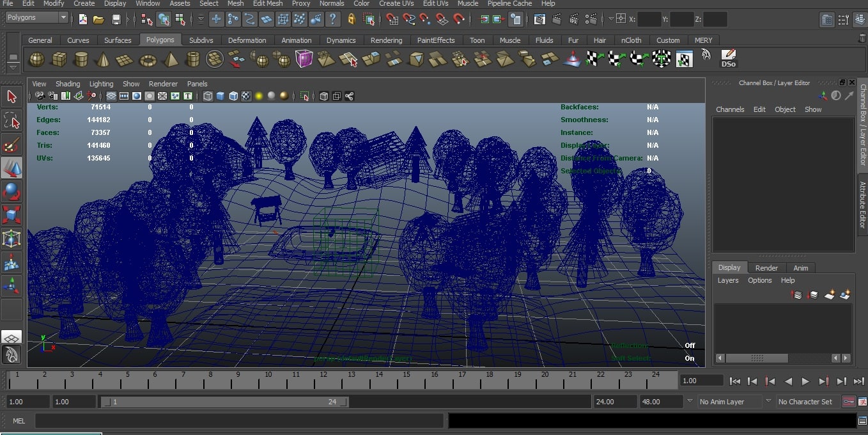The image size is (868, 435).
Task: Activate the Paint Selection tool in toolbox
Action: click(11, 145)
